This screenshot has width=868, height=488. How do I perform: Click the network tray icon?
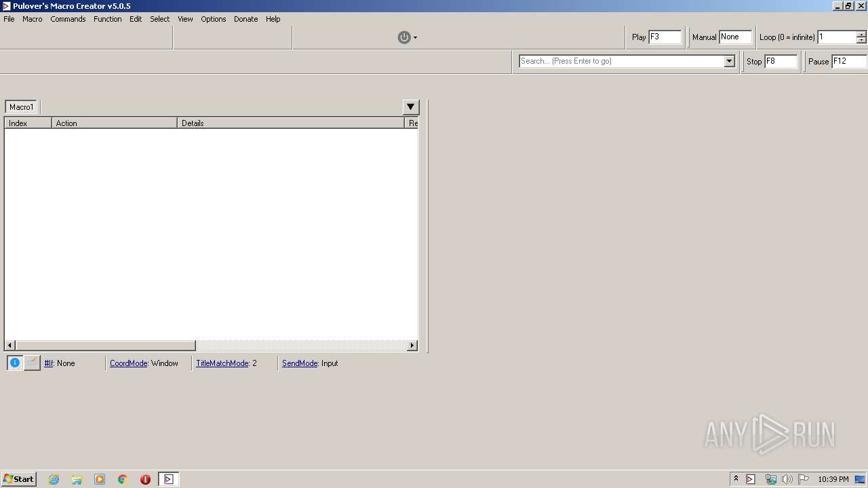770,479
